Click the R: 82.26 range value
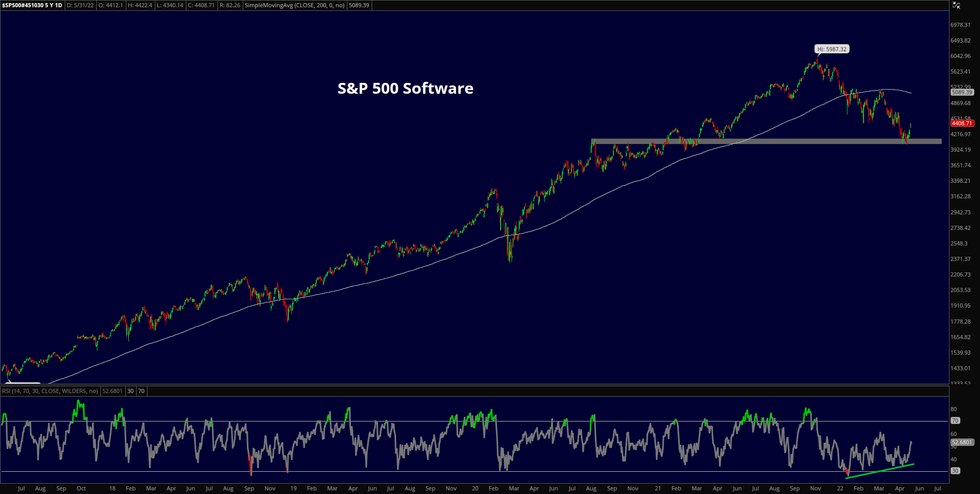The width and height of the screenshot is (980, 494). pos(230,5)
